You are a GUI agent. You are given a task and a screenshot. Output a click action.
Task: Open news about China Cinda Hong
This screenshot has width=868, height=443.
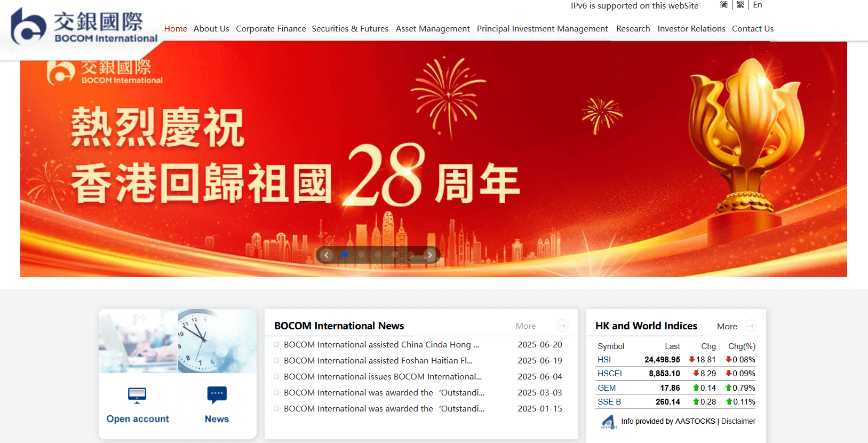pyautogui.click(x=381, y=345)
